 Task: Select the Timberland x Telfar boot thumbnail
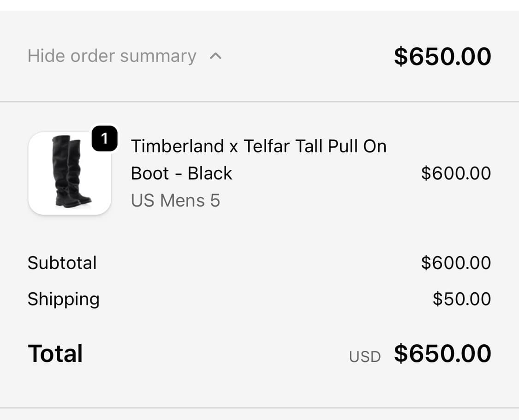(69, 173)
